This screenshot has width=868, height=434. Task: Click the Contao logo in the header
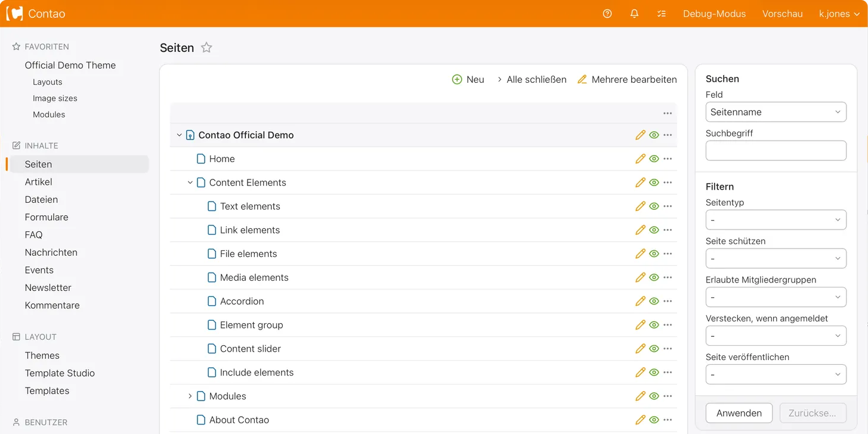click(x=36, y=14)
